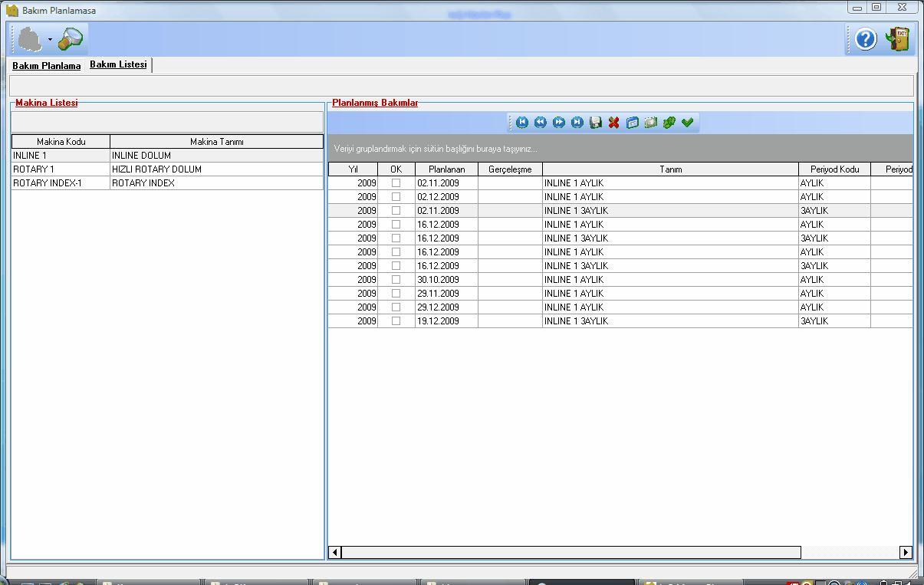Click the ROTARY INDEX description cell

pos(216,183)
